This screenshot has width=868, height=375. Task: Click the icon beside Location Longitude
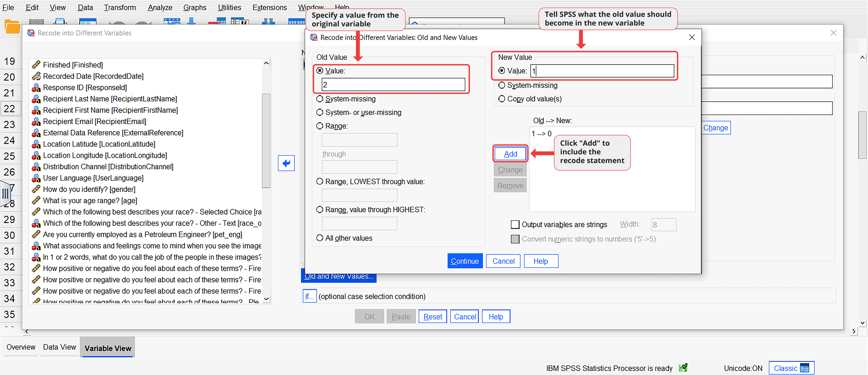pyautogui.click(x=36, y=155)
